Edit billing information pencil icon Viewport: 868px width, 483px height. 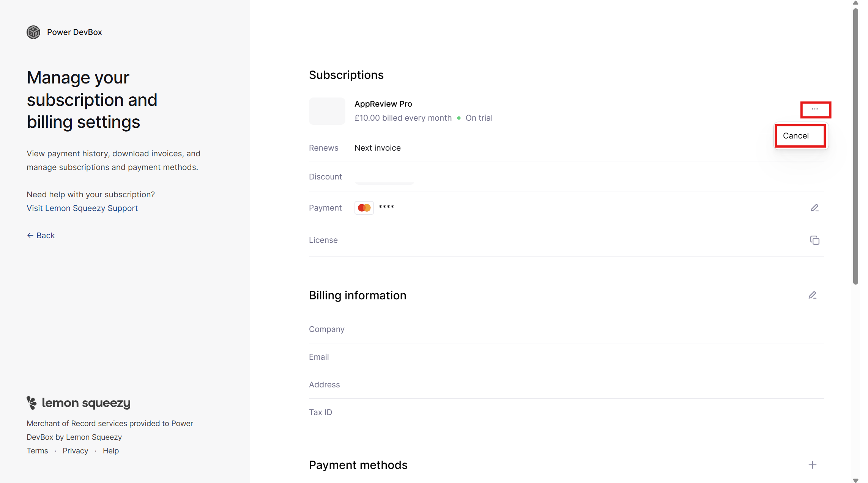(812, 295)
